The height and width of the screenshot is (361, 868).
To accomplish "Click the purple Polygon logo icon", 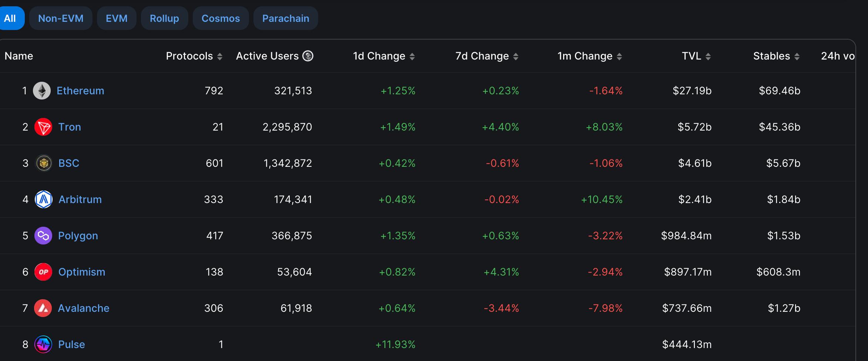I will (43, 236).
